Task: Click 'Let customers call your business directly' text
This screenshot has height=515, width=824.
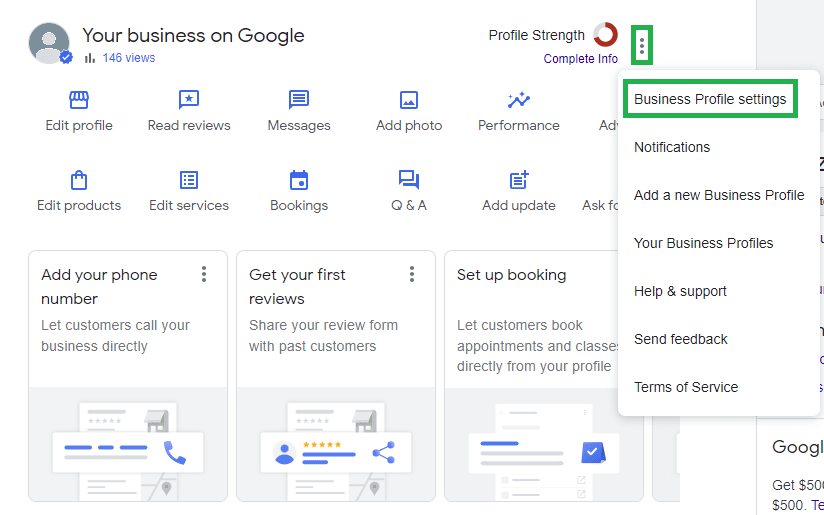Action: point(116,335)
